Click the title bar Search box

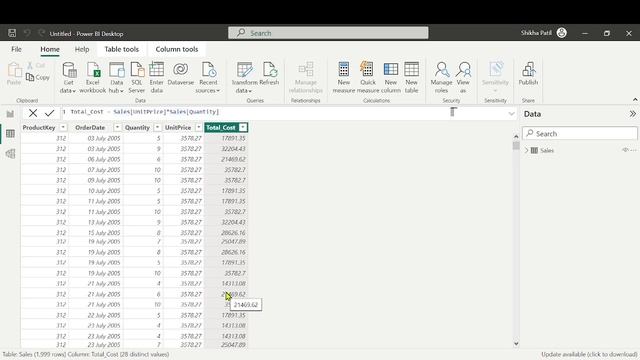(328, 33)
